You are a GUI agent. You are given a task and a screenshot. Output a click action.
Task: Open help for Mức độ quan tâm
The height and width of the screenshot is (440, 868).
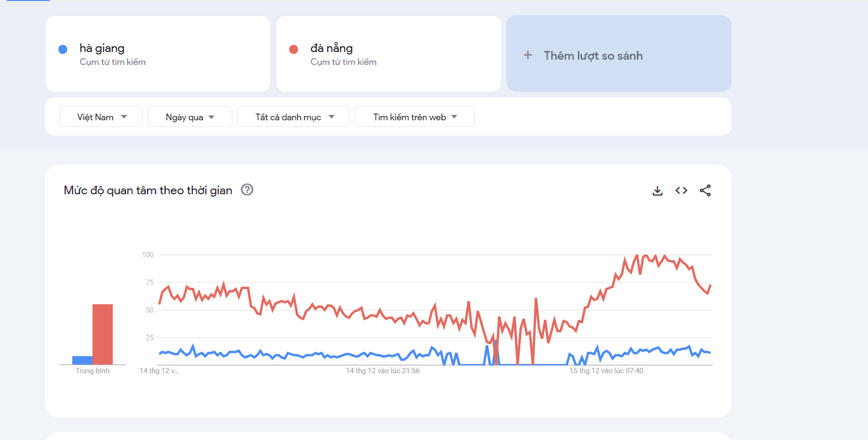[247, 190]
